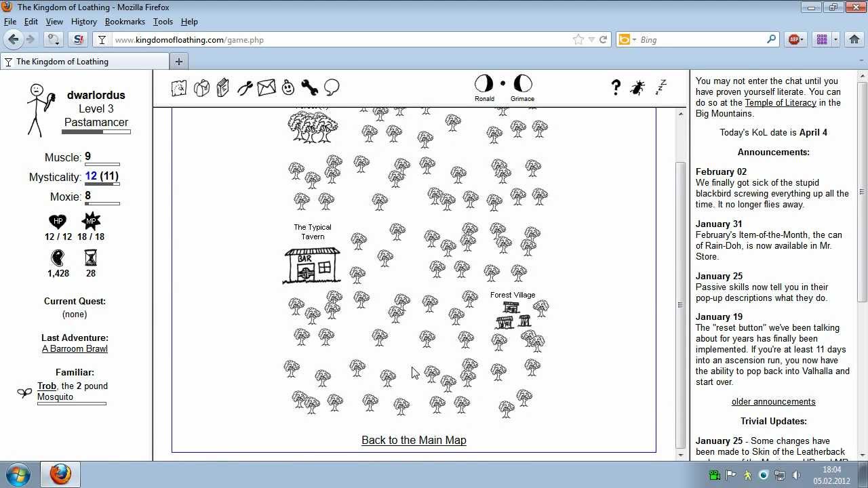Go to the Firefox home page icon

pos(854,39)
